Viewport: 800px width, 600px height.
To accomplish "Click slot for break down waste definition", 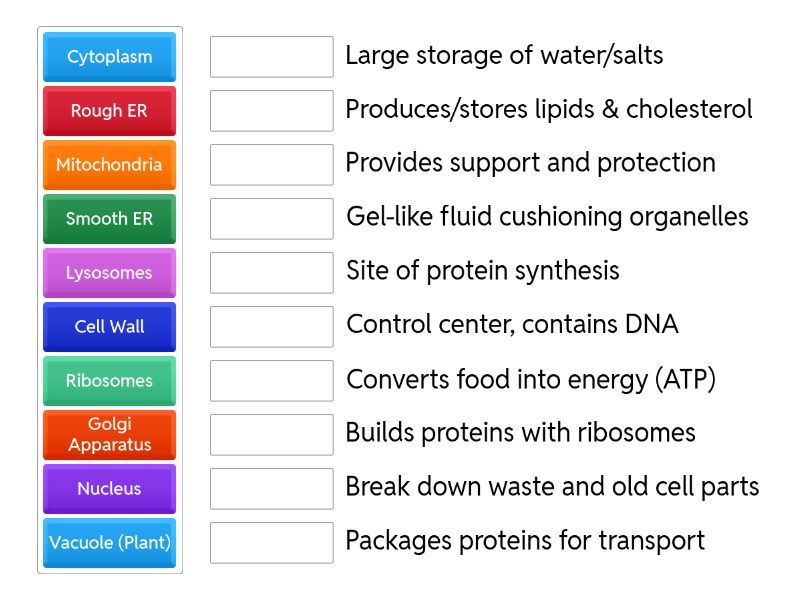I will 271,489.
